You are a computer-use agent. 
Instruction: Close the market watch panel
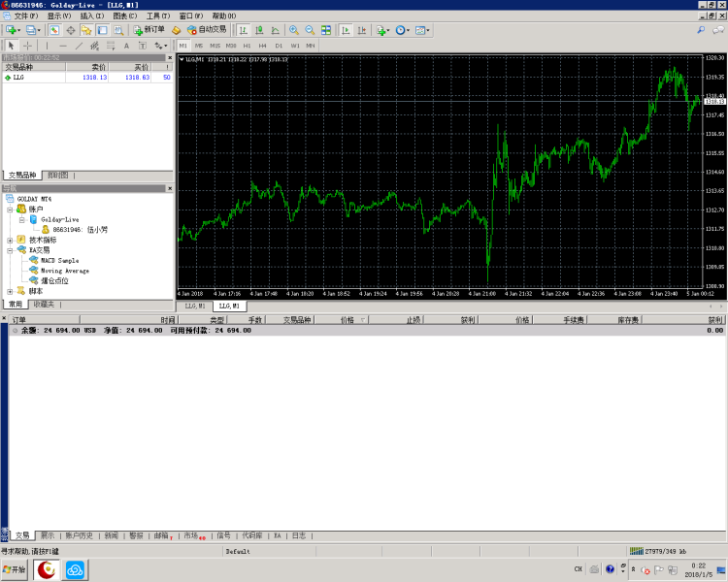tap(170, 57)
